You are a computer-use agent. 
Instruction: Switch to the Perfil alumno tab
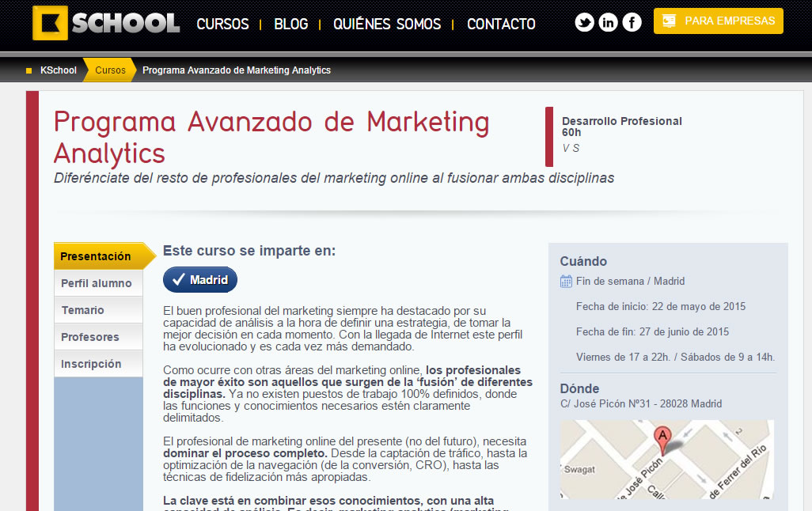click(x=97, y=283)
